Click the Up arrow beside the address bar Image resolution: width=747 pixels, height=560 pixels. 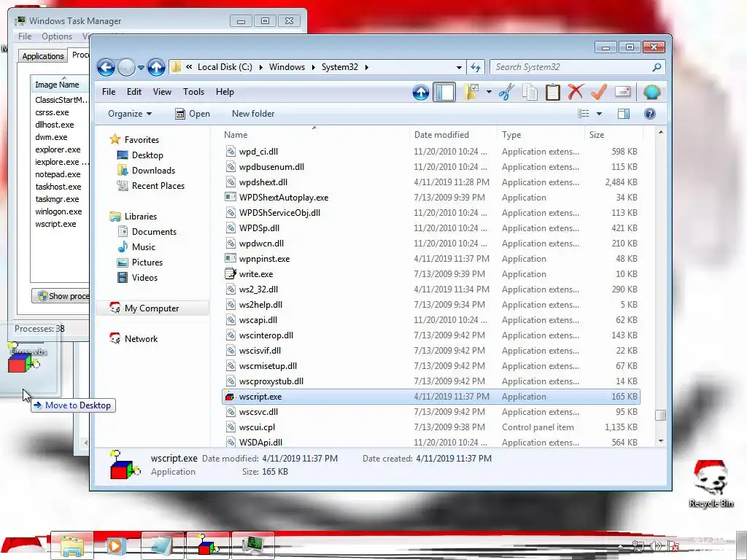point(156,68)
